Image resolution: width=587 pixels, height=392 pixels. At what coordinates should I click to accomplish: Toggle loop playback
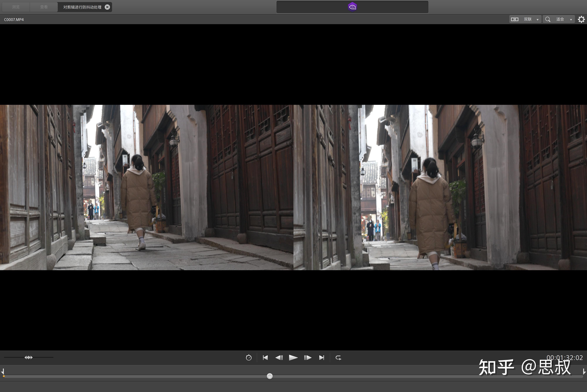[x=338, y=358]
